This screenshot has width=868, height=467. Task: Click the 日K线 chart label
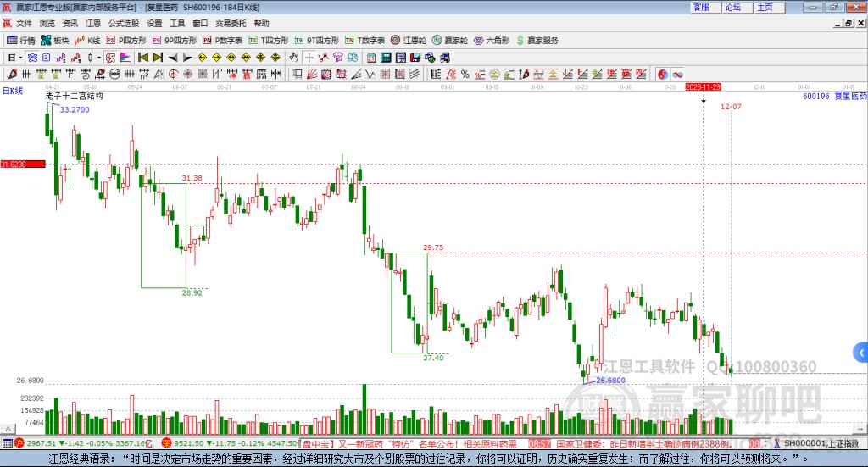(13, 91)
